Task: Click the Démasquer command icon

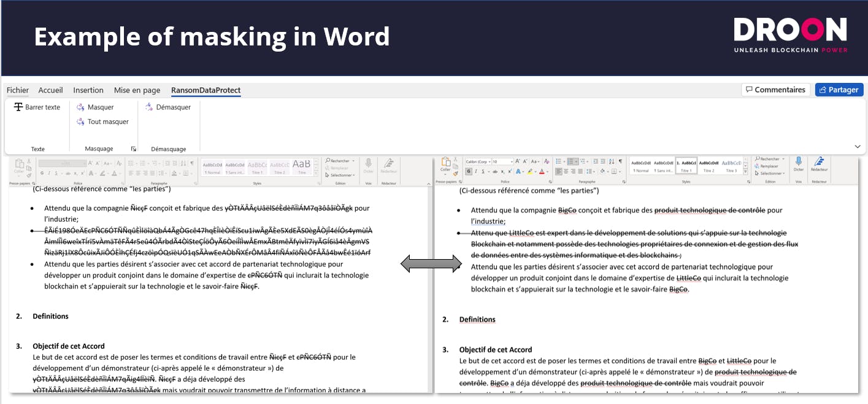Action: tap(150, 107)
